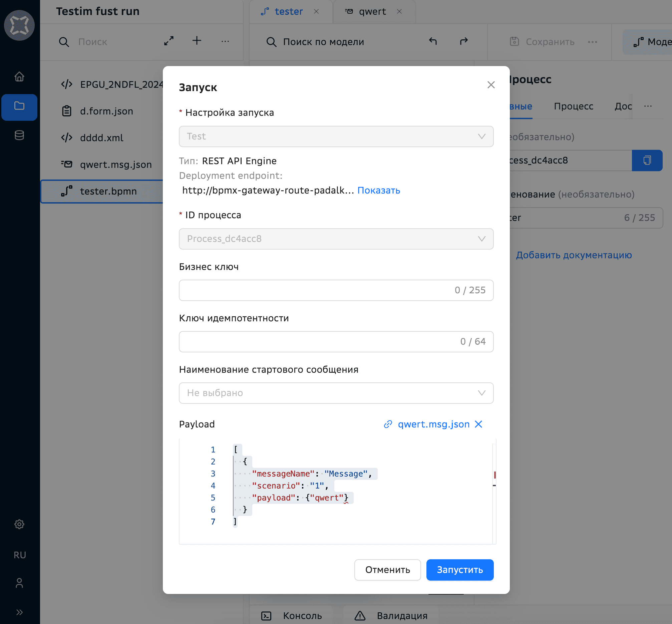Click the home icon in sidebar

pos(19,77)
